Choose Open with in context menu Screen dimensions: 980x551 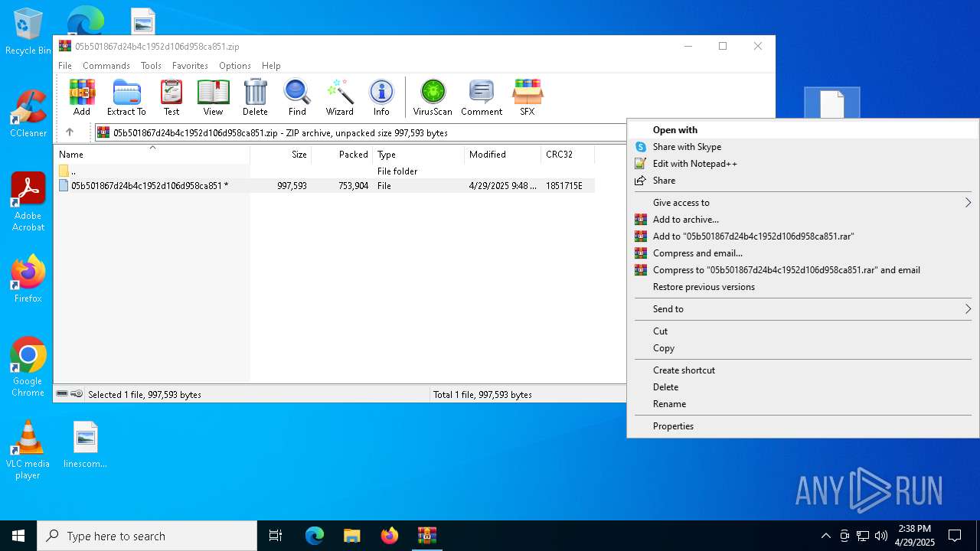pos(804,130)
